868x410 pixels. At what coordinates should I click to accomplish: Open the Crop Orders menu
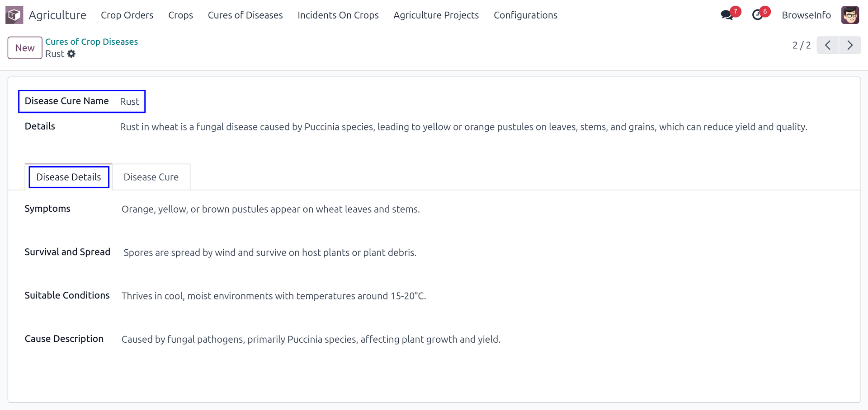point(127,15)
